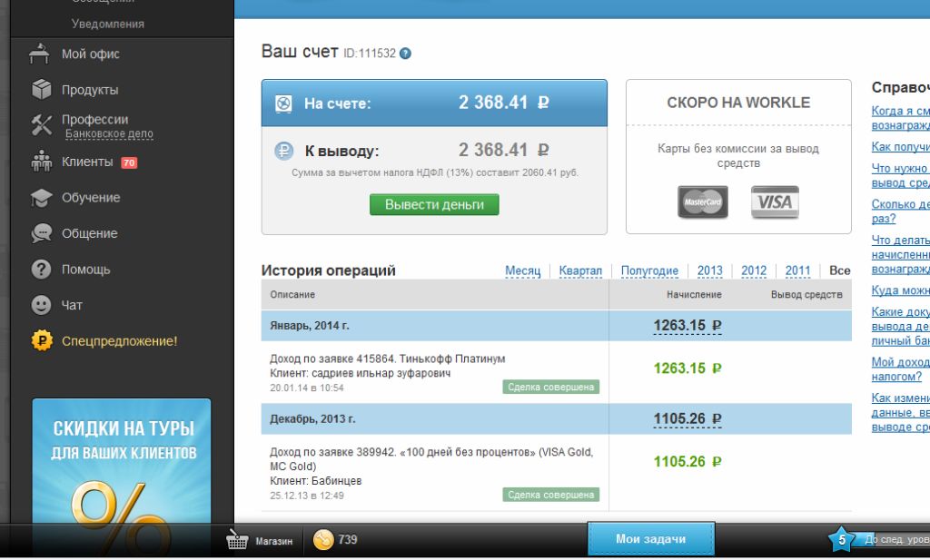
Task: Open Спецпредложение! menu item
Action: [x=119, y=341]
